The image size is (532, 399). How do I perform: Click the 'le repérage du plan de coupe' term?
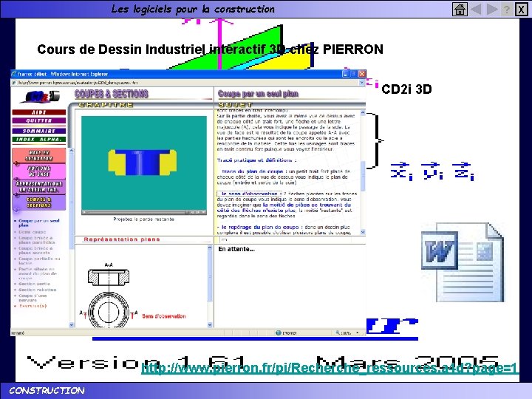pos(260,227)
